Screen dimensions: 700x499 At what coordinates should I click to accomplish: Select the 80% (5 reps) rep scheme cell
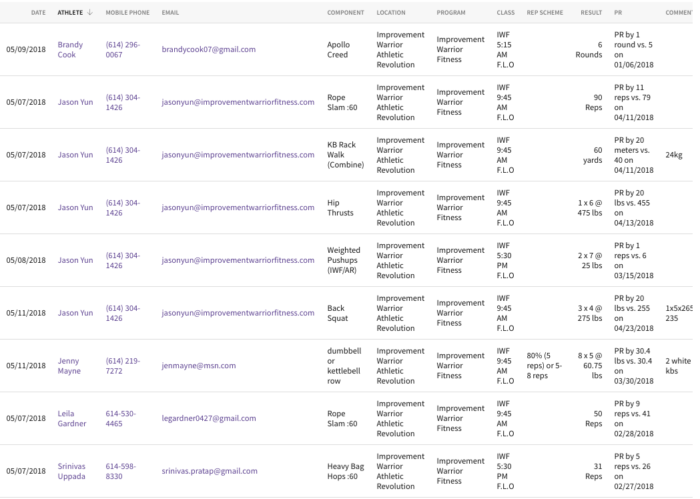544,366
